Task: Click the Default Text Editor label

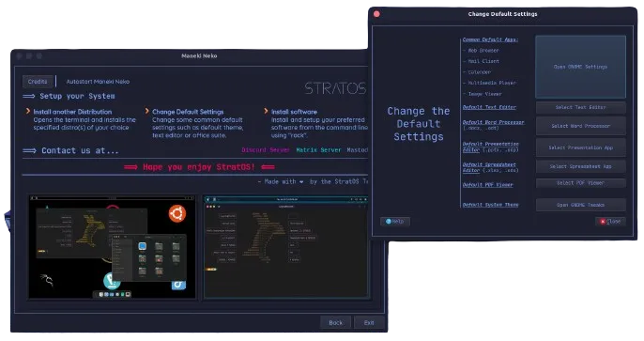Action: [x=489, y=107]
